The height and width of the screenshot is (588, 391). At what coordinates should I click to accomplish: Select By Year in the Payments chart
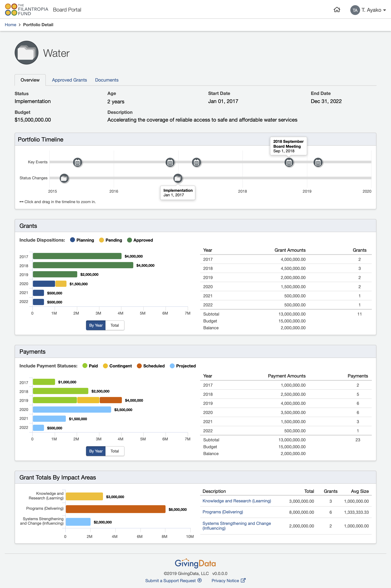pyautogui.click(x=96, y=451)
